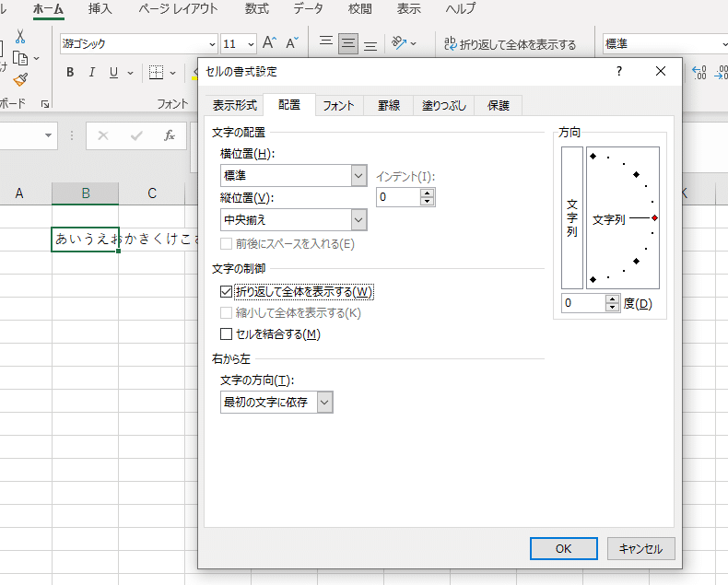Screen dimensions: 728x585
Task: Click increase decimal places icon
Action: pos(699,73)
